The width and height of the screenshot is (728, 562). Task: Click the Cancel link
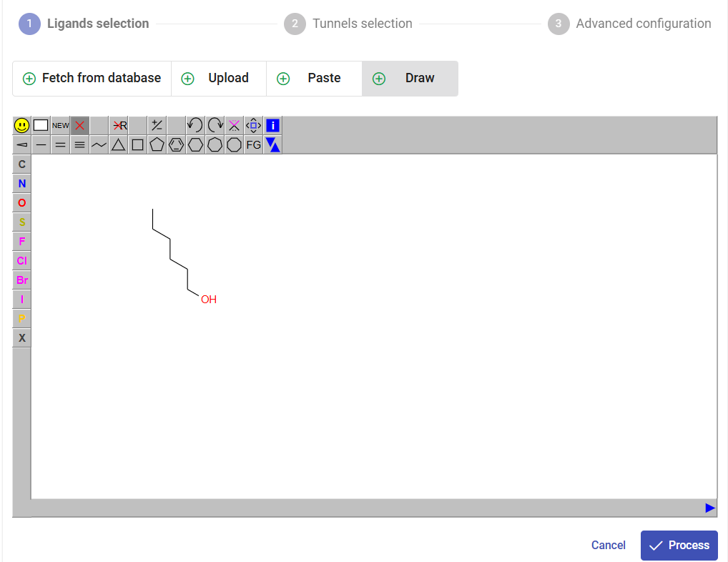point(608,545)
